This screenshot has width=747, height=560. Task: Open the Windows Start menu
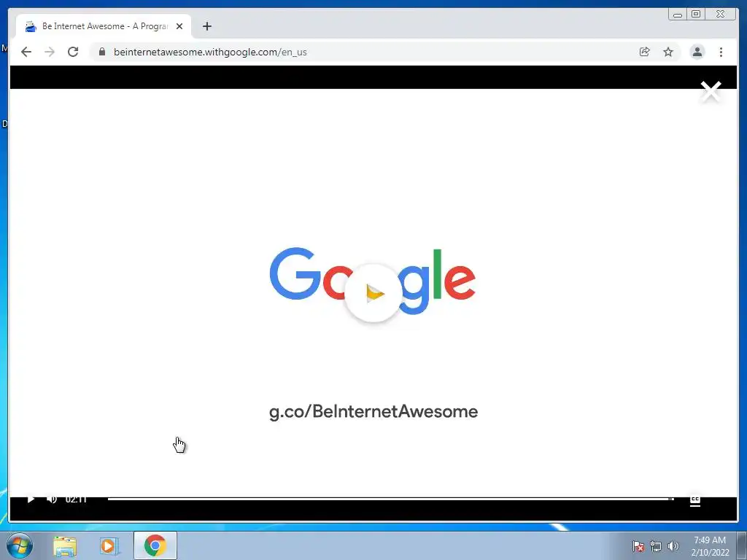(x=20, y=545)
